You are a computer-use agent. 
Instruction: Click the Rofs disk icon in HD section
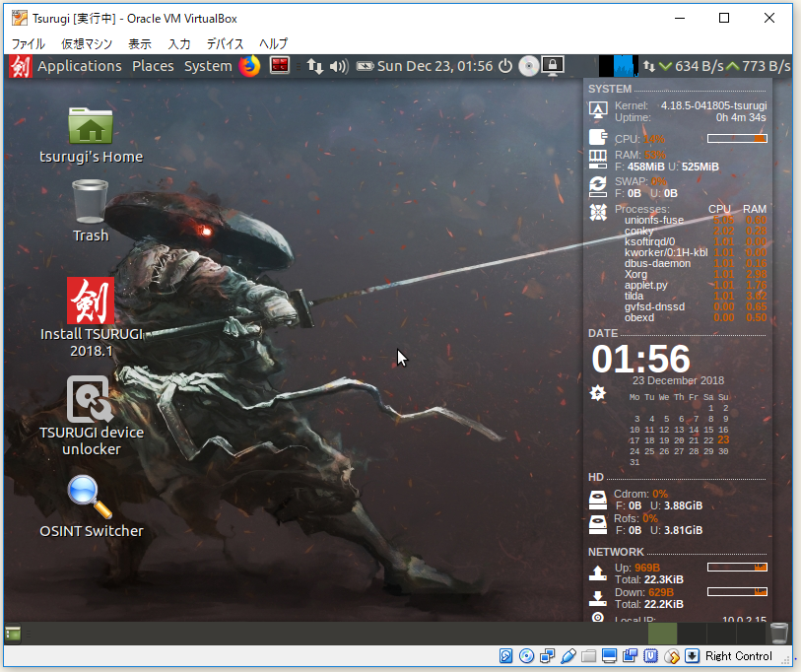click(598, 525)
